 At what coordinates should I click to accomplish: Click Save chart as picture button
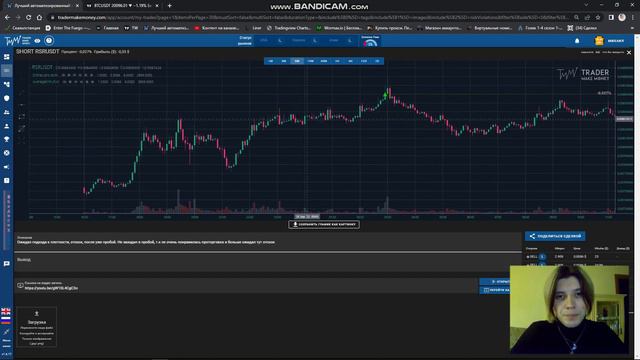tap(324, 224)
